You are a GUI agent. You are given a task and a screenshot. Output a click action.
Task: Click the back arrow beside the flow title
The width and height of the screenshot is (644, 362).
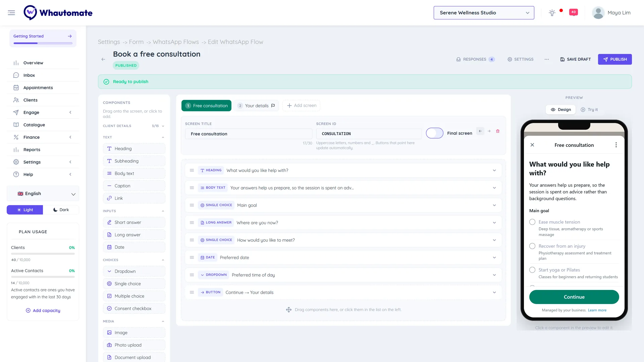click(103, 59)
